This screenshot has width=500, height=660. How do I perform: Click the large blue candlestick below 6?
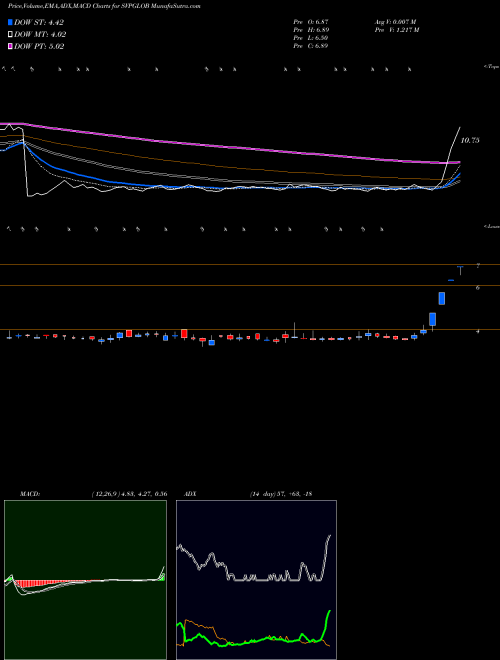click(x=441, y=298)
